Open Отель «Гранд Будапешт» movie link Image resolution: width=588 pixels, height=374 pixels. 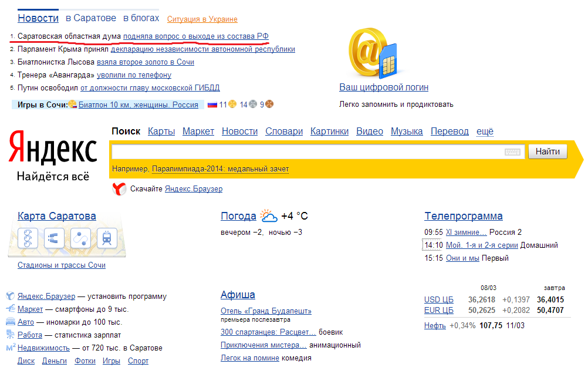pyautogui.click(x=266, y=311)
